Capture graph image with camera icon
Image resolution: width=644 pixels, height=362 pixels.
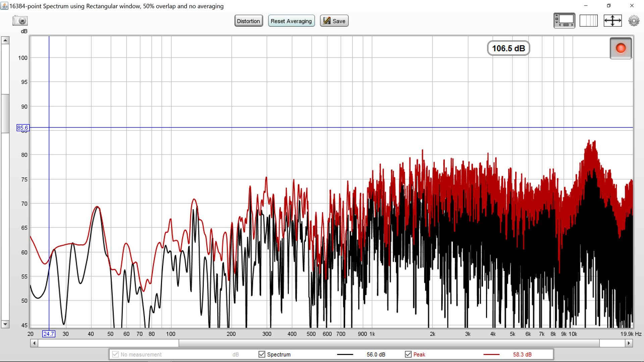pos(20,21)
